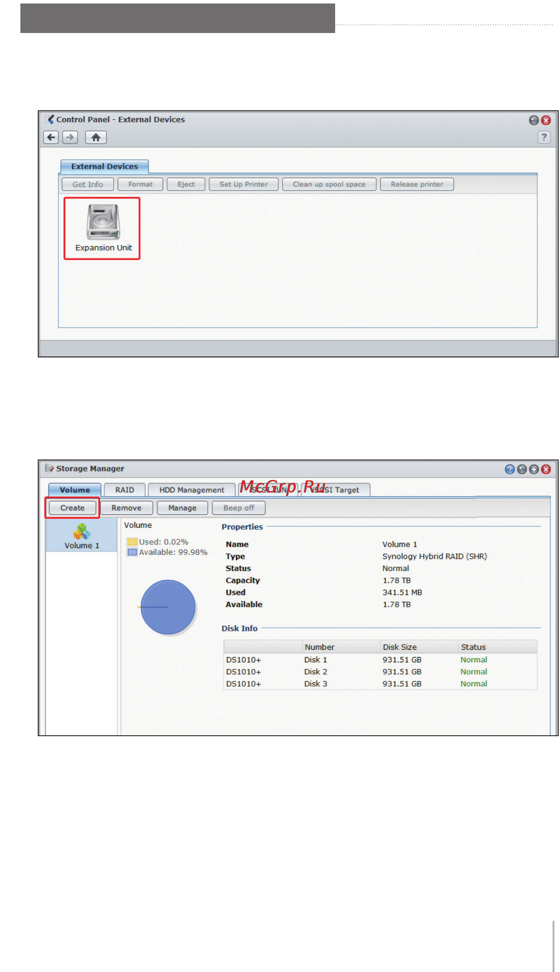
Task: Click the Number column header
Action: tap(341, 647)
